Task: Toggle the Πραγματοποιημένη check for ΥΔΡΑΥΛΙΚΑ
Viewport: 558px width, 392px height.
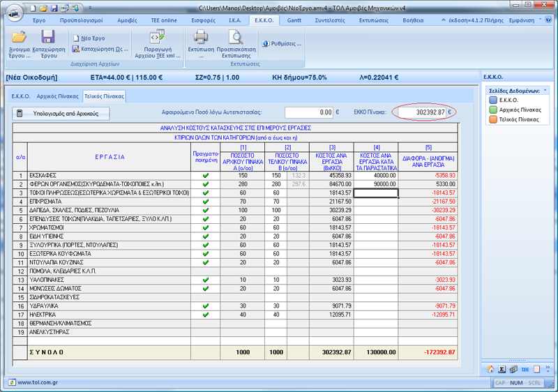Action: coord(205,306)
